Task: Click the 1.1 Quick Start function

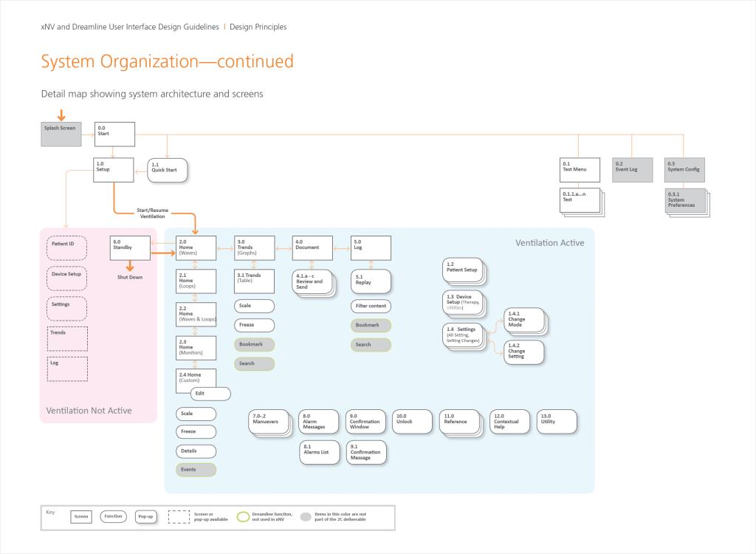Action: [x=168, y=170]
